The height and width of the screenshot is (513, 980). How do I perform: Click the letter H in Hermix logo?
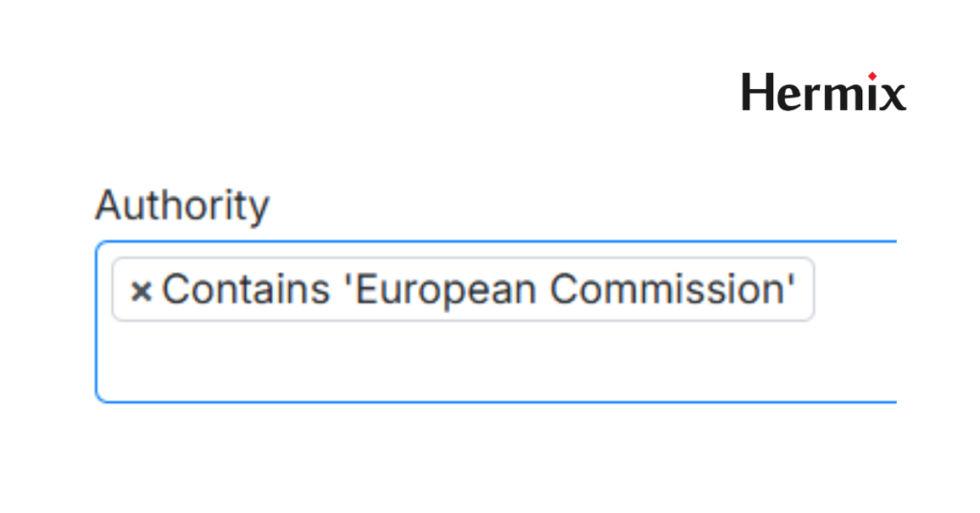pyautogui.click(x=756, y=93)
